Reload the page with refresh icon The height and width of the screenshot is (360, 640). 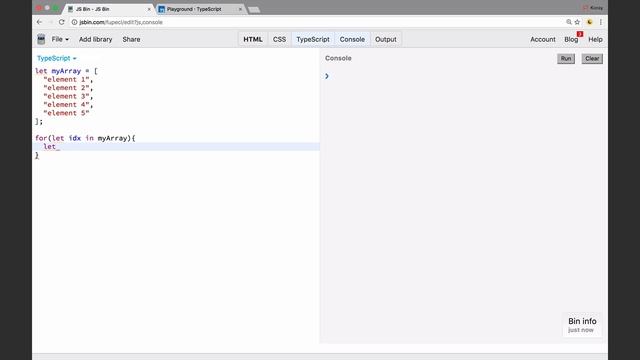[x=62, y=22]
